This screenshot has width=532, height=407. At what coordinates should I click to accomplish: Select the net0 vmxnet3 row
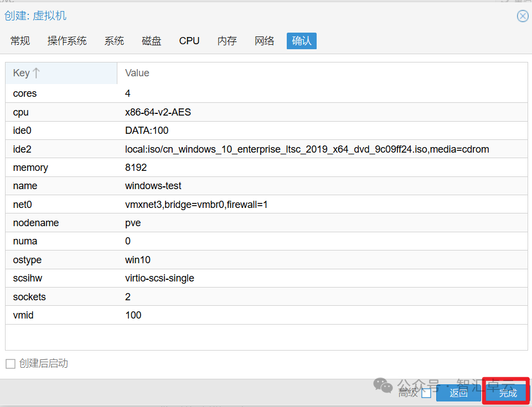[266, 205]
